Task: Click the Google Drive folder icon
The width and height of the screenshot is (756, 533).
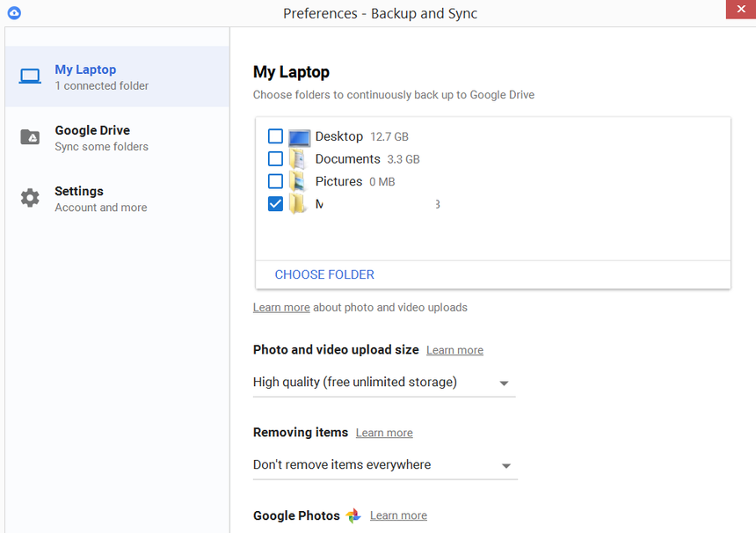Action: (x=30, y=137)
